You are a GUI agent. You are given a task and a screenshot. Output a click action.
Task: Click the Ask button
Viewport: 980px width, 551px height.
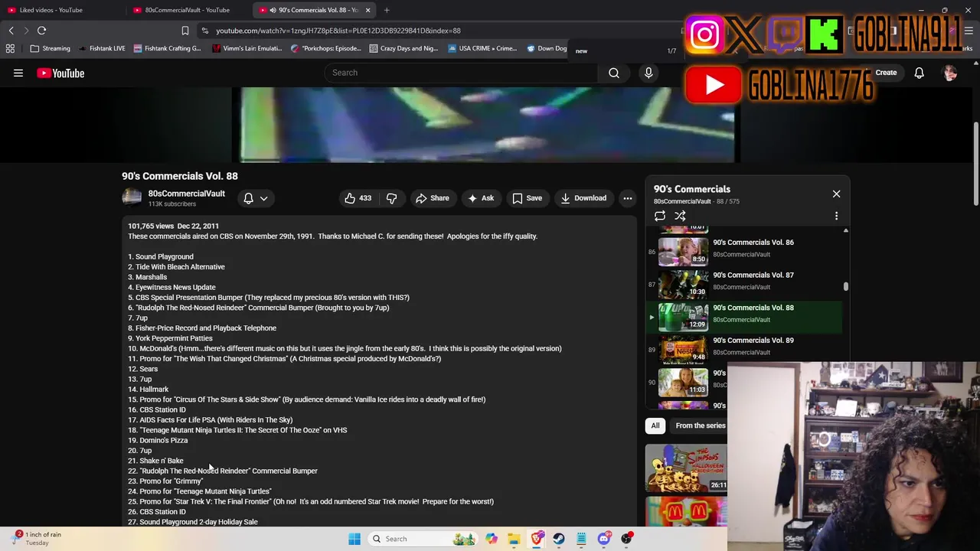click(480, 198)
